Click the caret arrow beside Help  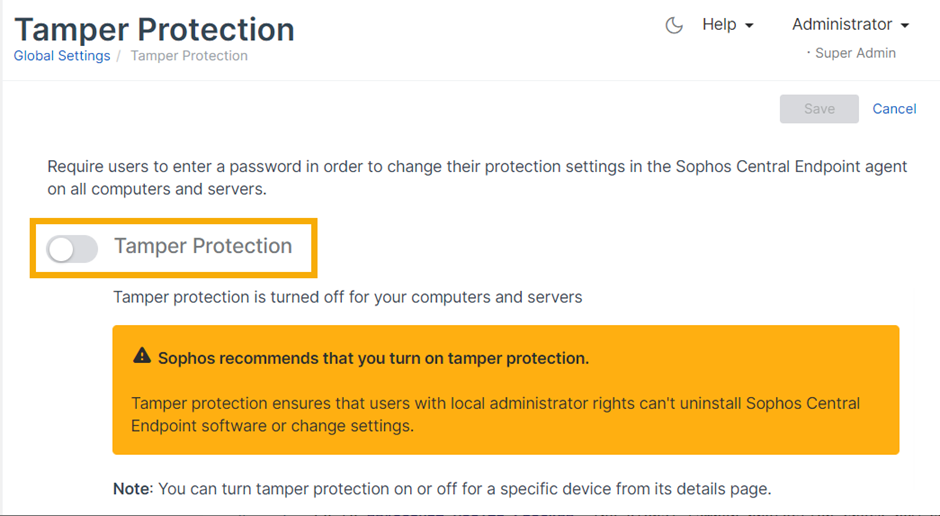(x=750, y=26)
